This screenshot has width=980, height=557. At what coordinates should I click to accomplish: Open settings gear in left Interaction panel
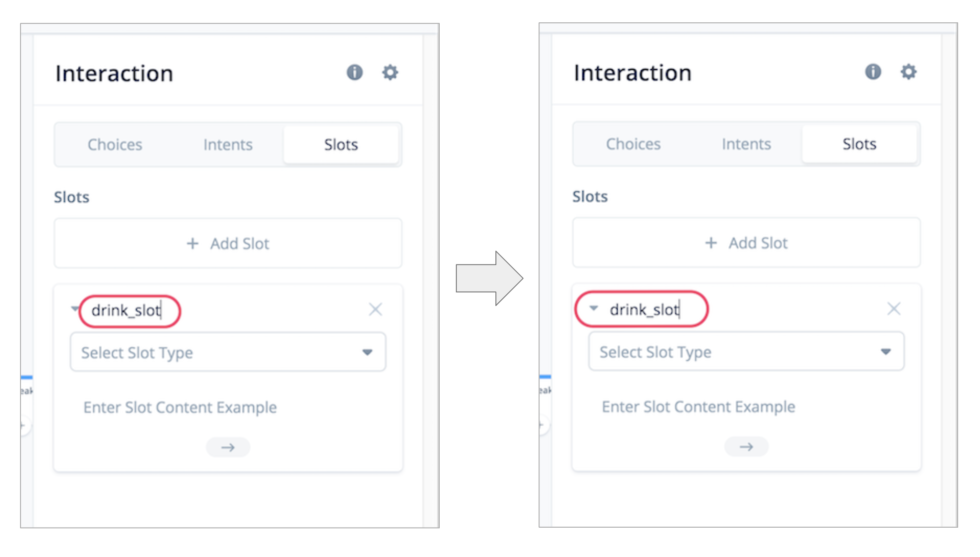click(x=390, y=73)
